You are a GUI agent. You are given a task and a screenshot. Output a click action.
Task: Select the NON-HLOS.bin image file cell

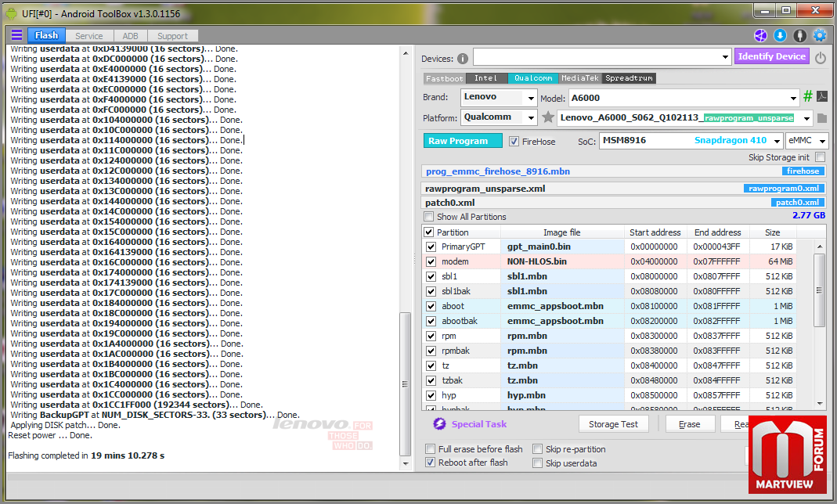tap(563, 261)
